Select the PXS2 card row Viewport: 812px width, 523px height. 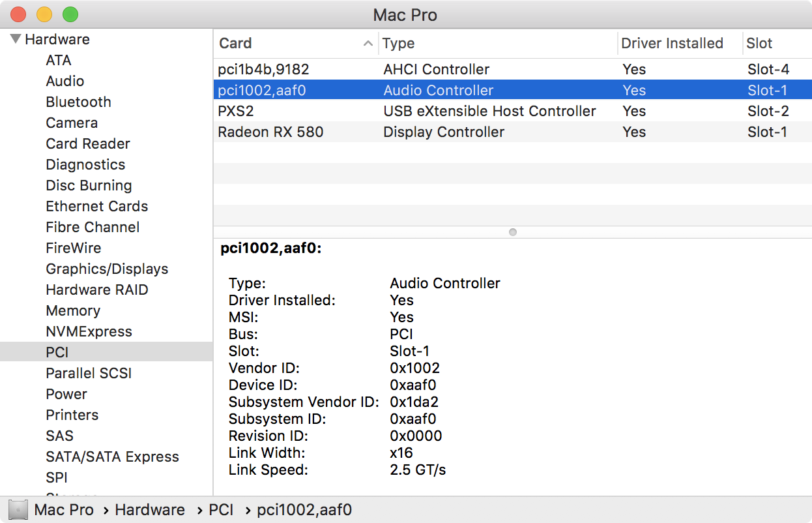513,111
